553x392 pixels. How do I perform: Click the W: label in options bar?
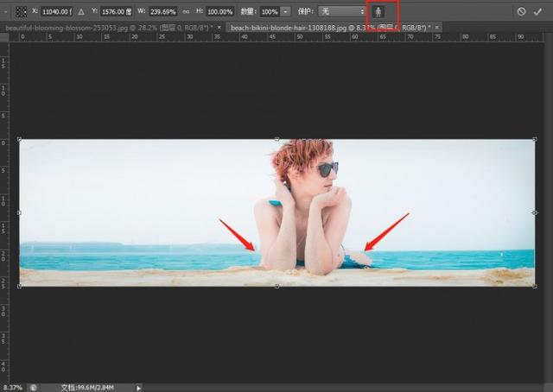142,11
